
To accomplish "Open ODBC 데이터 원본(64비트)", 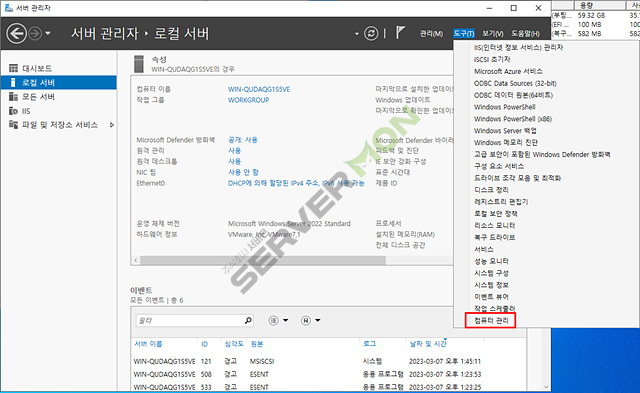I will pyautogui.click(x=513, y=95).
